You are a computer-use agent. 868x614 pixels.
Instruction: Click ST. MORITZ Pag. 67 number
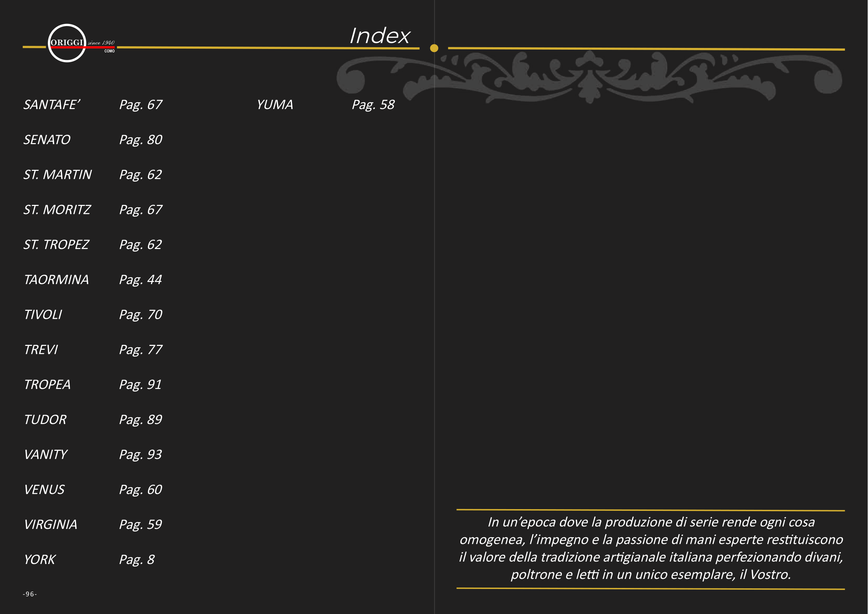coord(141,209)
